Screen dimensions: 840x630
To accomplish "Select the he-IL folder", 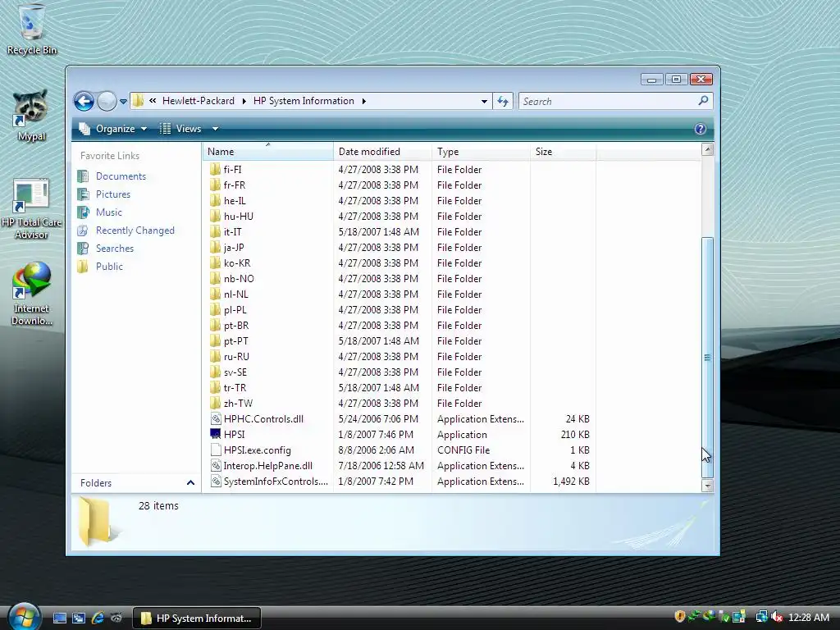I will (235, 200).
